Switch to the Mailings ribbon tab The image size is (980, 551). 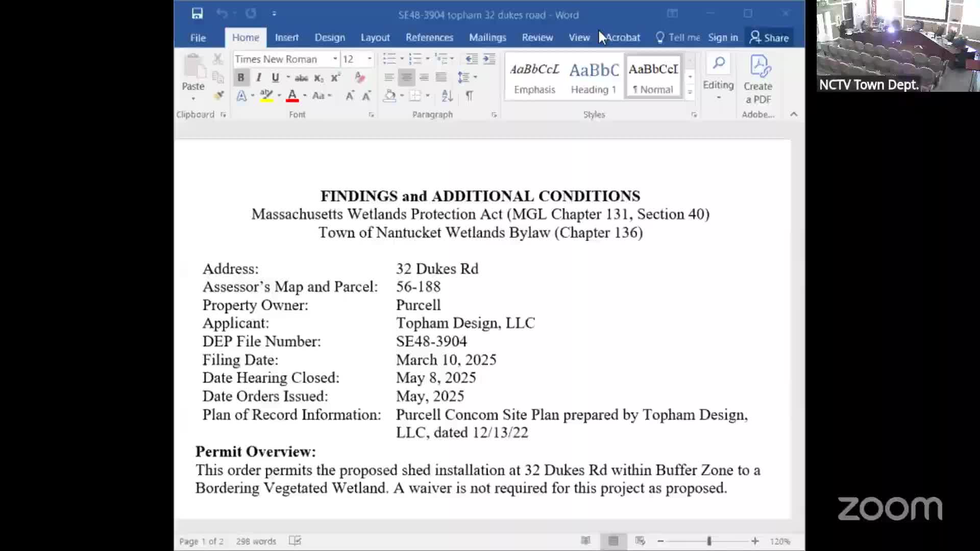487,37
